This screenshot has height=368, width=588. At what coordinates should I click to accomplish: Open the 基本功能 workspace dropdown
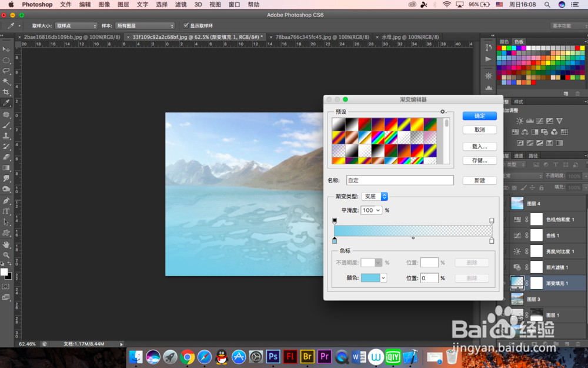(569, 25)
